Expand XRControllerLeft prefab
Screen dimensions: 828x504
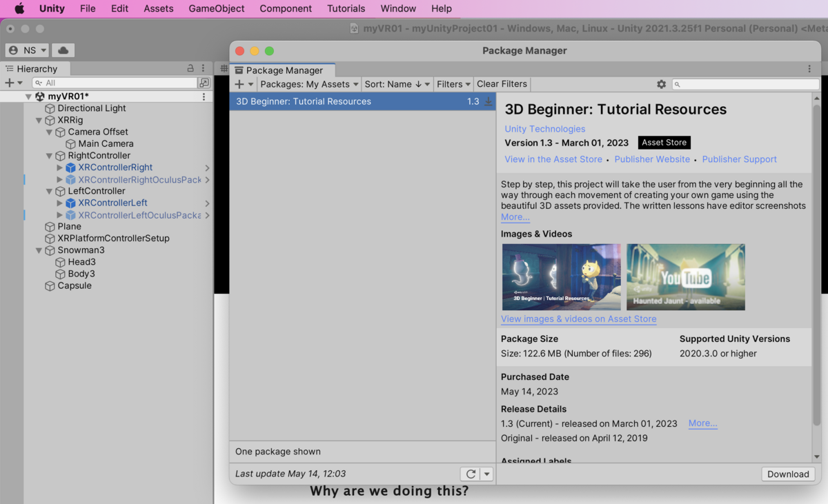click(x=59, y=203)
